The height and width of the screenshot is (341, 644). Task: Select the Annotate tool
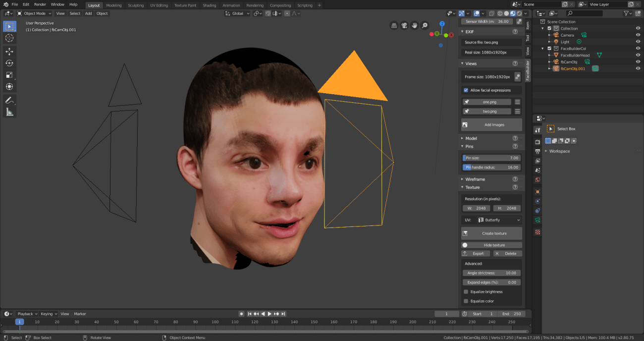coord(9,100)
